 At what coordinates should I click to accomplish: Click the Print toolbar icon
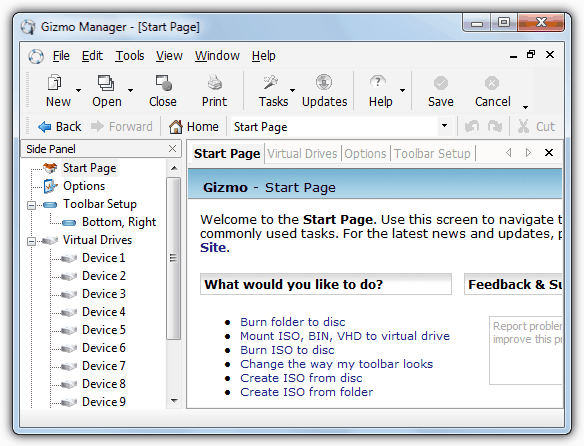215,82
